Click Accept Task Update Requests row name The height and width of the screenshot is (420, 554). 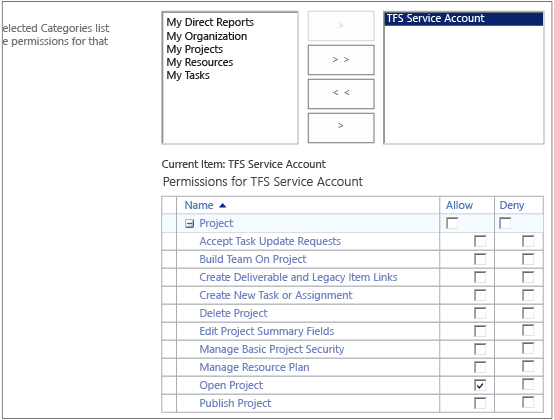point(270,241)
